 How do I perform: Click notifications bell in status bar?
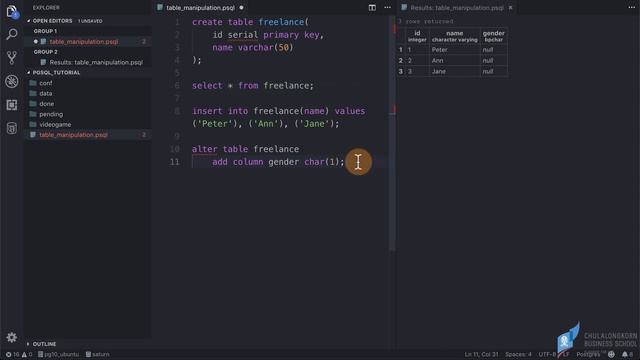[628, 354]
